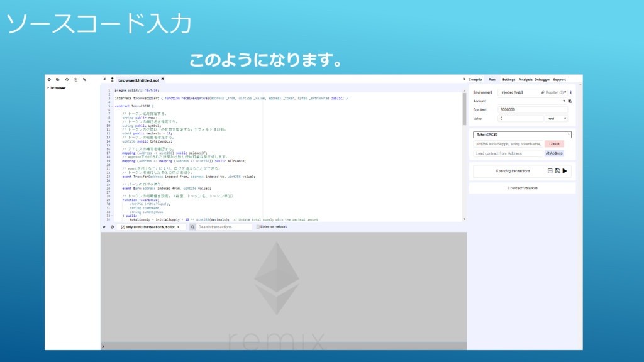Toggle the right panel with the arrow icon
The height and width of the screenshot is (362, 644).
[464, 79]
